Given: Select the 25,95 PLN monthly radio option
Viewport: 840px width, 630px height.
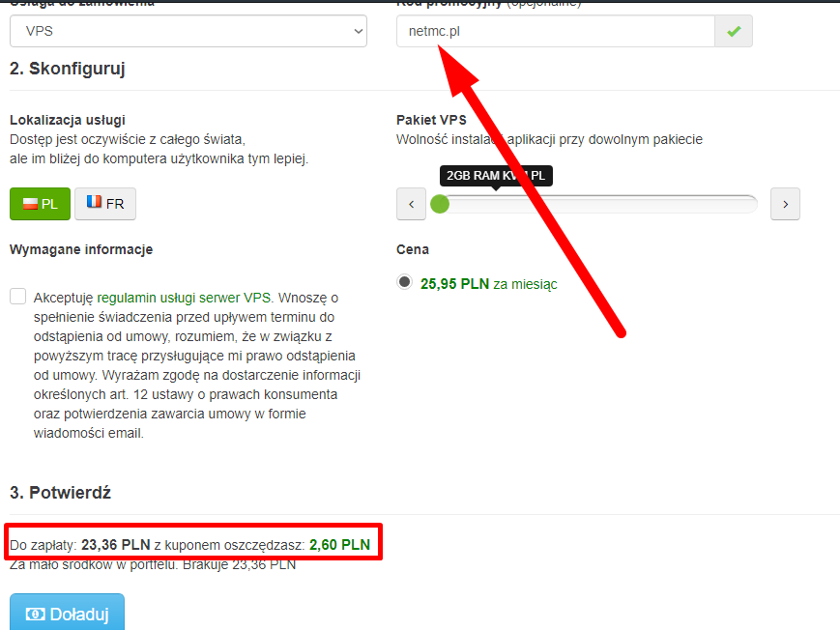Looking at the screenshot, I should tap(405, 282).
